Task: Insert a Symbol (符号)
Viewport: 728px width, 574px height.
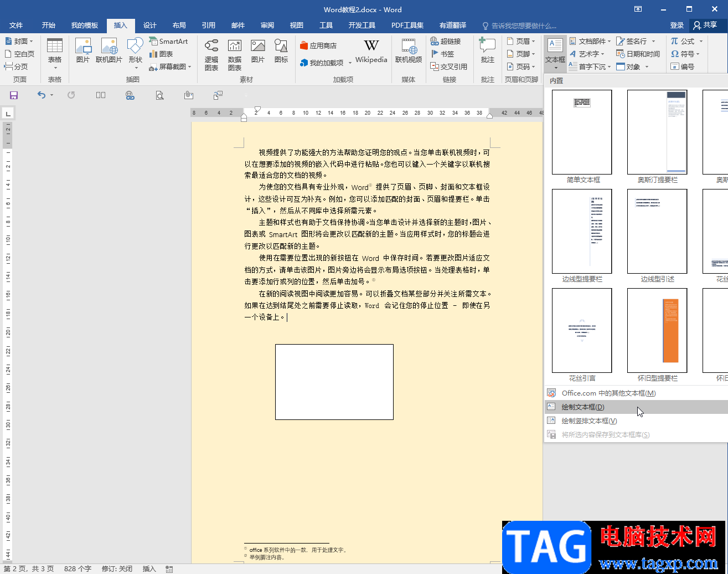Action: [686, 54]
